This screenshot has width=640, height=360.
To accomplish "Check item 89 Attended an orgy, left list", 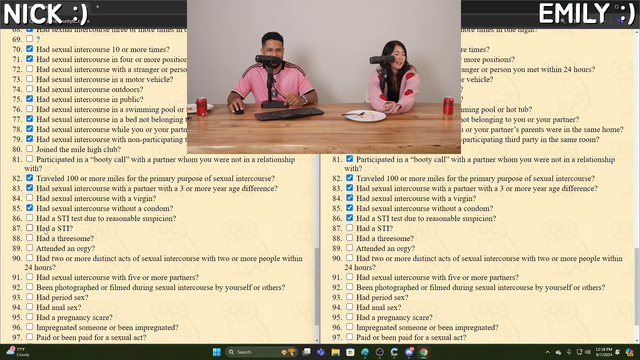I will pyautogui.click(x=29, y=248).
